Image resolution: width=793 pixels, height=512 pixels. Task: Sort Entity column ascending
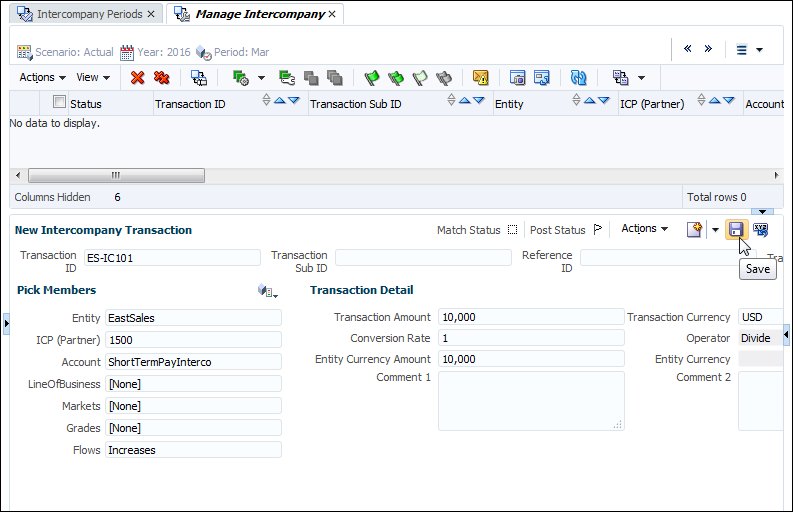(590, 101)
